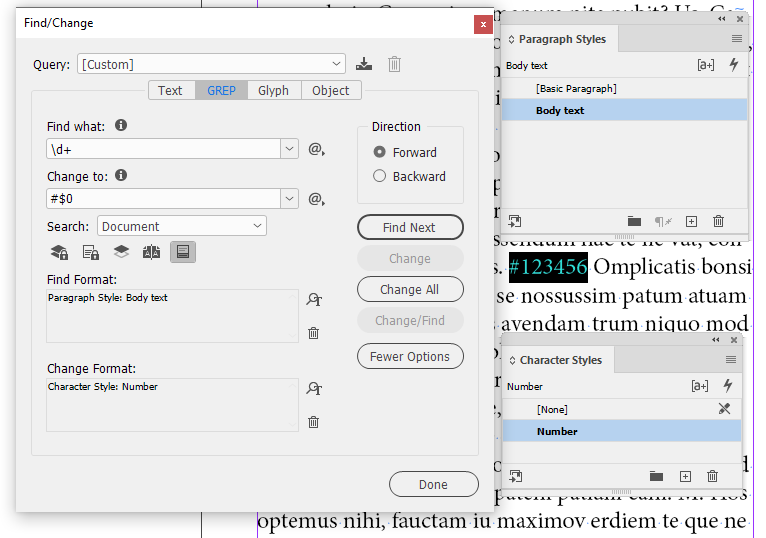Expand the Find what history dropdown

290,149
